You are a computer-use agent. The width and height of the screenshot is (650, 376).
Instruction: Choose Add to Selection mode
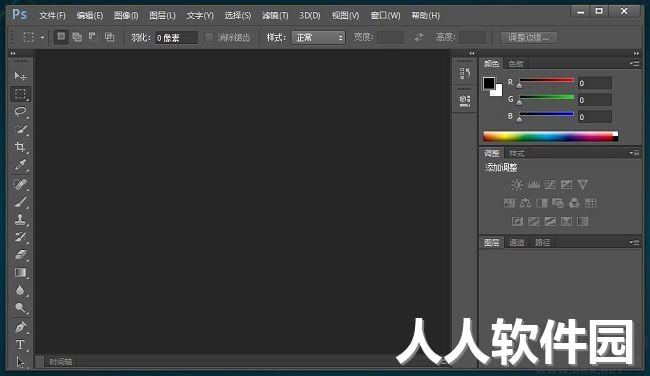(77, 37)
